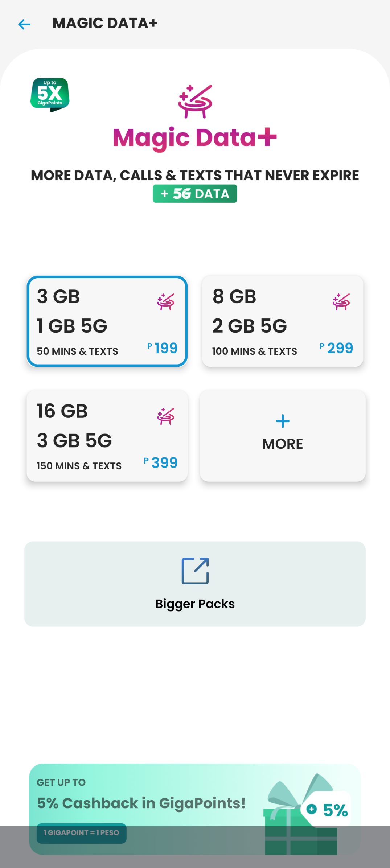
Task: Select the 8 GB pack for P299
Action: tap(283, 321)
